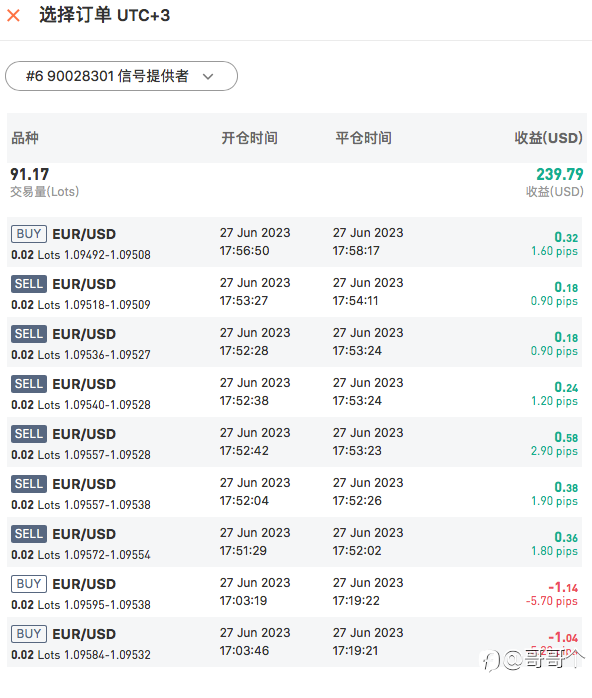The image size is (592, 698).
Task: Select the SELL order opened at 17:52:04
Action: 294,492
